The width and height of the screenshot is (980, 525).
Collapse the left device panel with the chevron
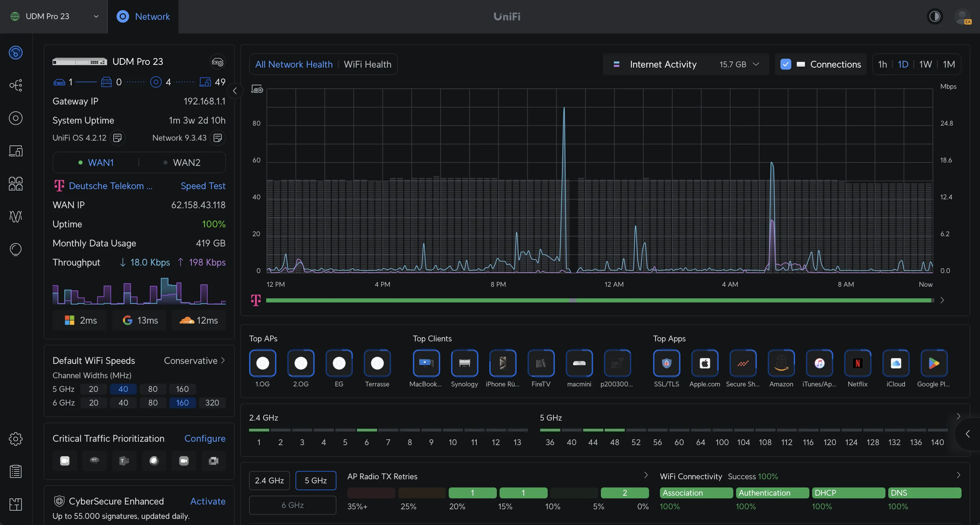click(x=235, y=90)
